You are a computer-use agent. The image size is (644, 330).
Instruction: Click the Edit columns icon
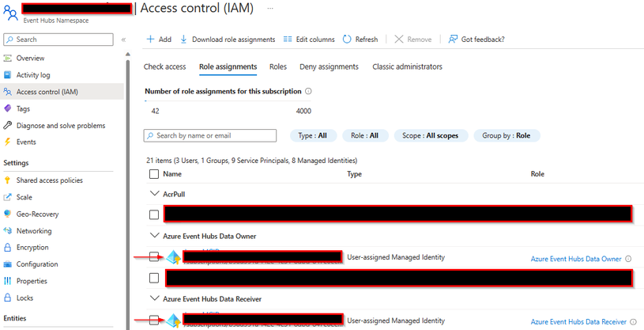click(x=288, y=39)
